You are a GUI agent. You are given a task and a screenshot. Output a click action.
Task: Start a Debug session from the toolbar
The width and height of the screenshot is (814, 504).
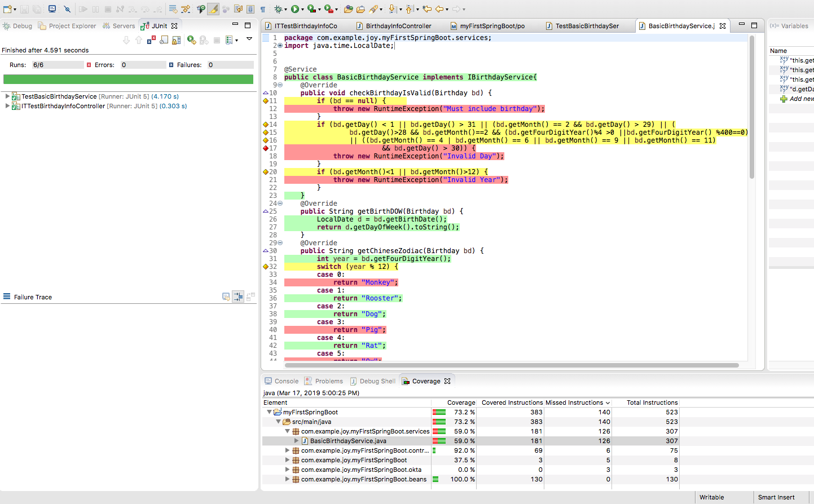[279, 8]
